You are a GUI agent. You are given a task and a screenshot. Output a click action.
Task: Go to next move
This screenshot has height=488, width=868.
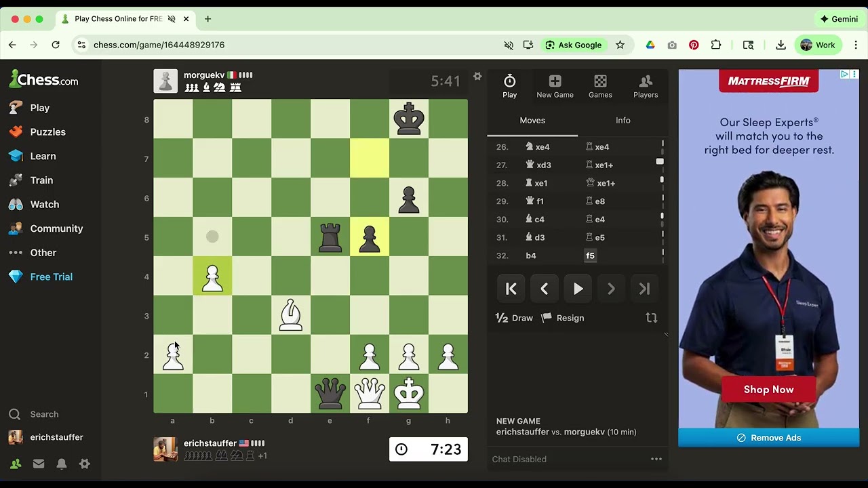[611, 289]
